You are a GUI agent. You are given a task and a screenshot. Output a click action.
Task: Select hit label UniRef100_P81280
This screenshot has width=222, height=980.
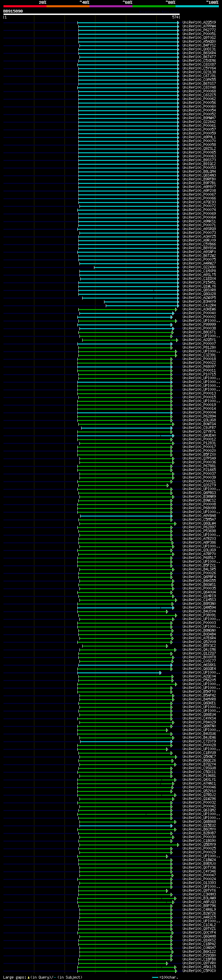[x=199, y=347]
